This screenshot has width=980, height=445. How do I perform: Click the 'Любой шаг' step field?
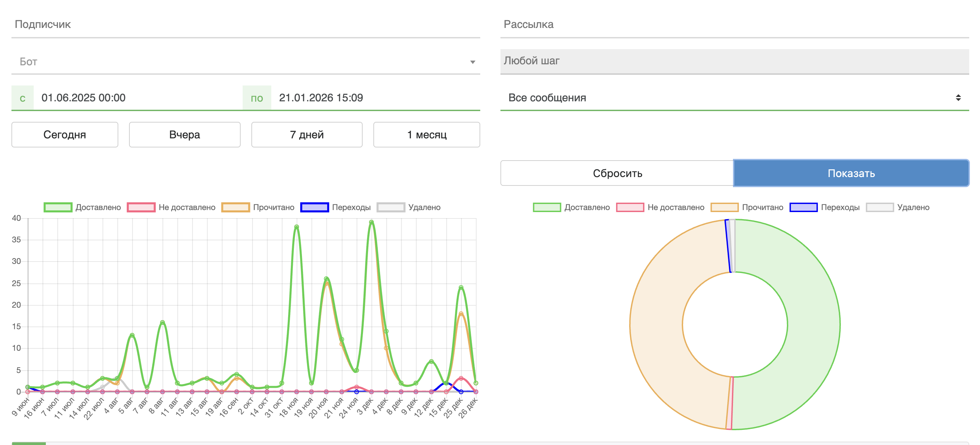pos(734,61)
